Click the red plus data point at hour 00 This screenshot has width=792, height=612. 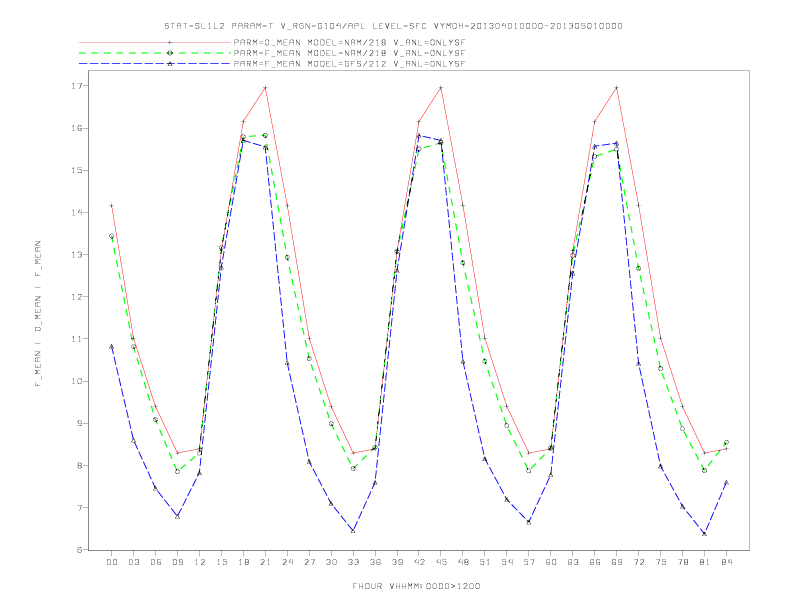tap(112, 206)
